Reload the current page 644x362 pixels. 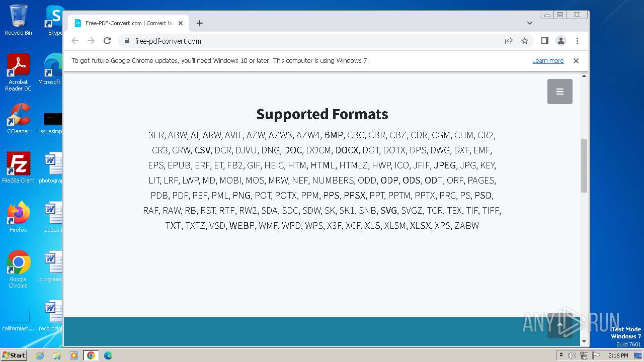(x=107, y=41)
